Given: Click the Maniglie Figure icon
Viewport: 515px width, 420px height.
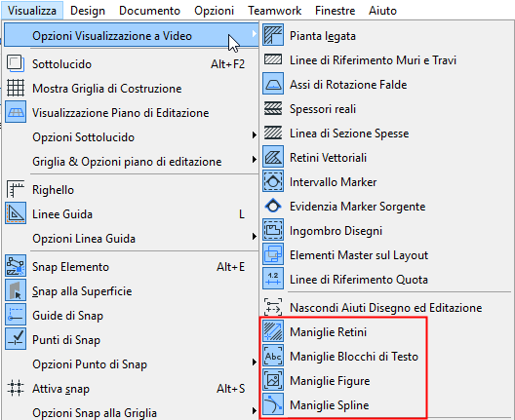Looking at the screenshot, I should click(x=273, y=380).
